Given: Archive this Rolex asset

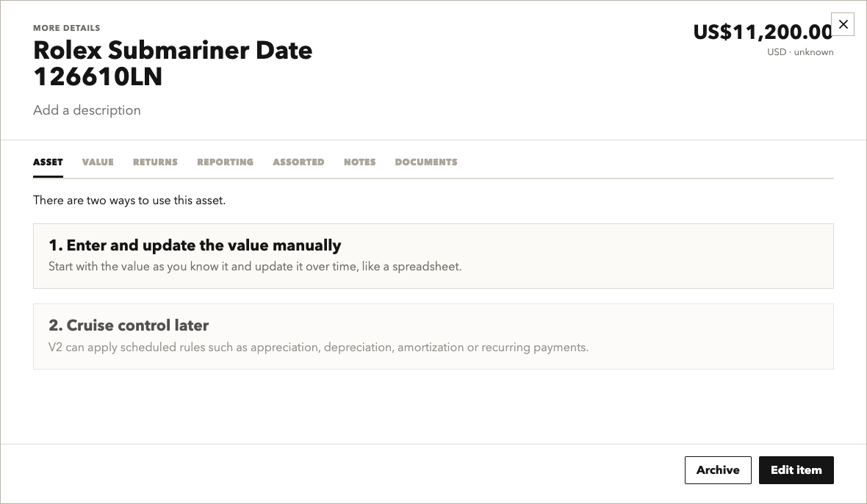Looking at the screenshot, I should tap(718, 470).
